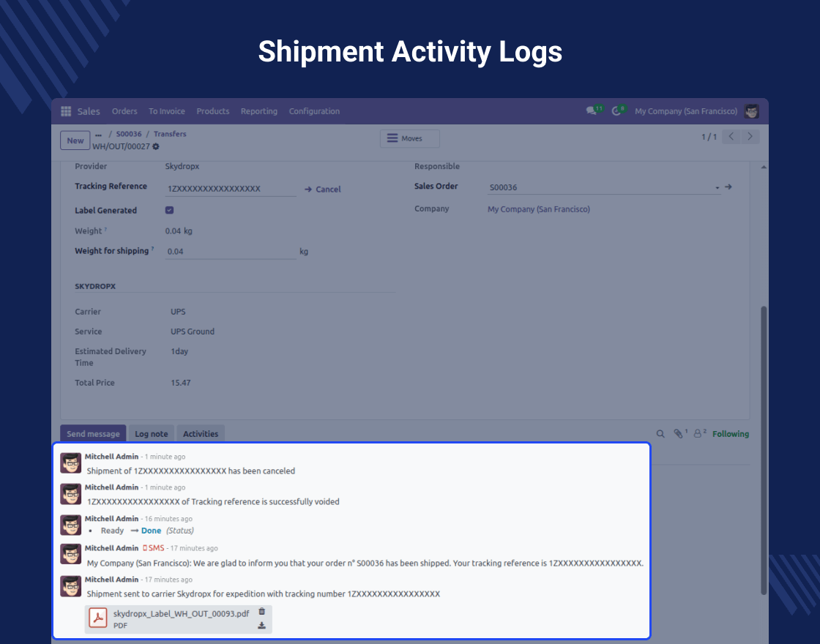The image size is (820, 644).
Task: Click avatar beside shipment sent to carrier
Action: coord(70,586)
